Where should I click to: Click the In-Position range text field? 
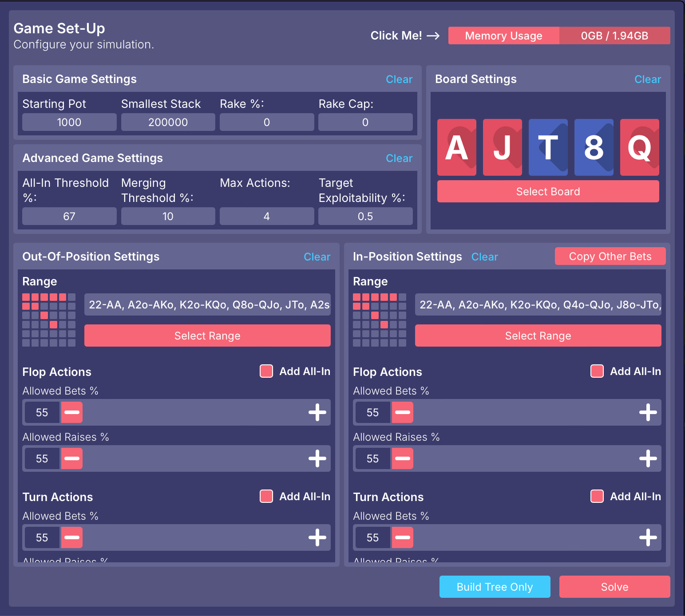[538, 304]
